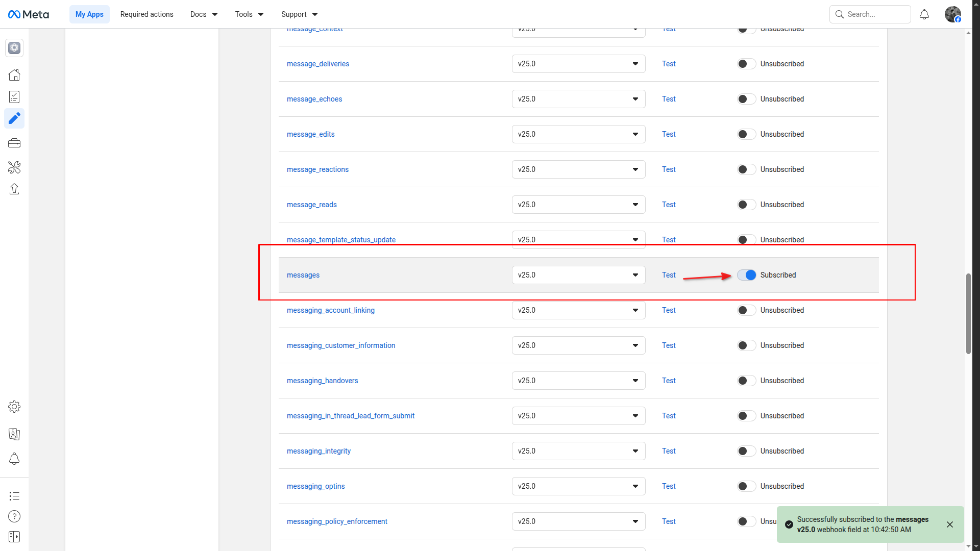This screenshot has height=551, width=980.
Task: Click the help question mark icon
Action: (14, 516)
